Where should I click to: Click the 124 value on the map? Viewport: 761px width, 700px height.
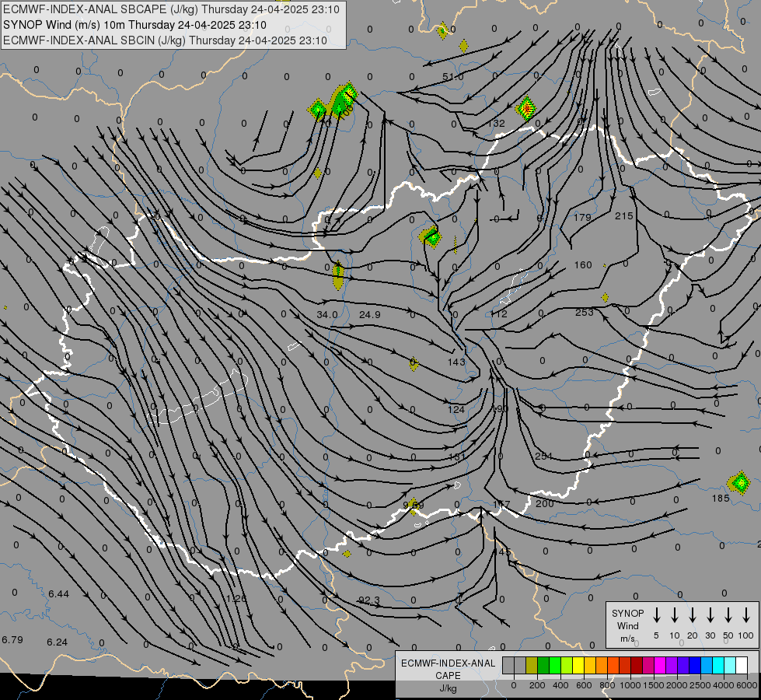point(456,410)
